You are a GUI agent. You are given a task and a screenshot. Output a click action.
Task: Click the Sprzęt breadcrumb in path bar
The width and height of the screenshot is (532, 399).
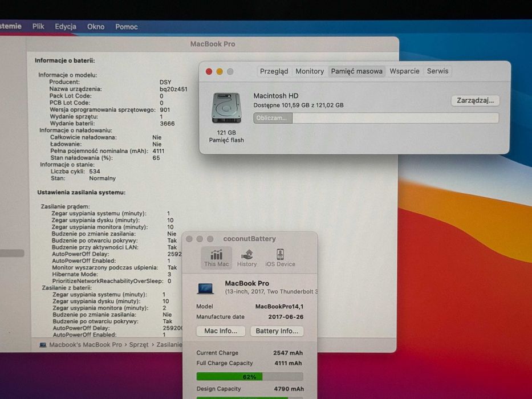pos(139,345)
